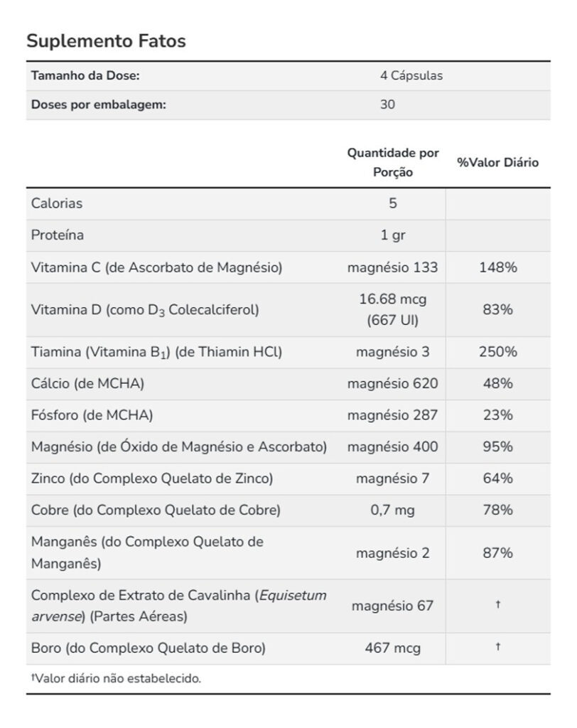The height and width of the screenshot is (728, 577).
Task: Click the Proteína 1 gr value
Action: coord(393,235)
